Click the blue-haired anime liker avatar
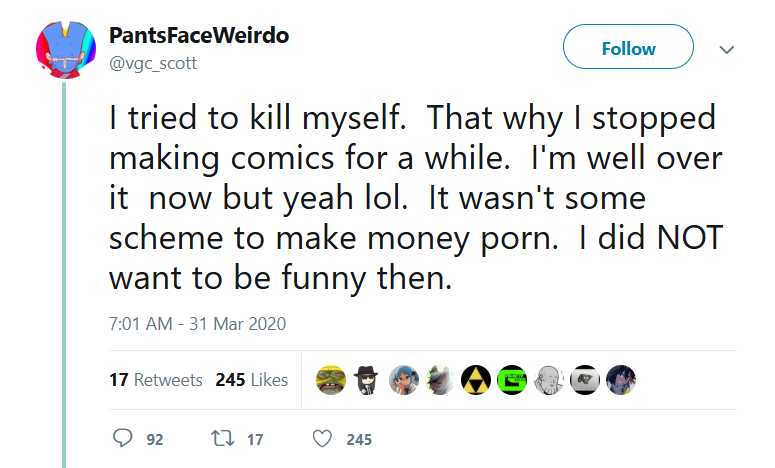The image size is (775, 468). 403,380
